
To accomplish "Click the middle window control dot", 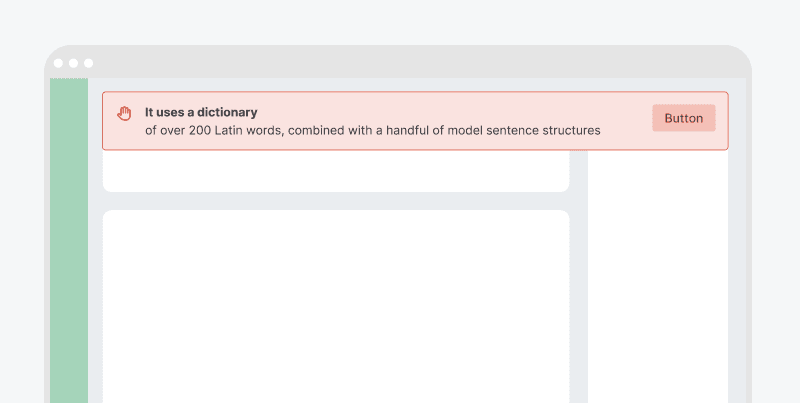I will [x=73, y=63].
